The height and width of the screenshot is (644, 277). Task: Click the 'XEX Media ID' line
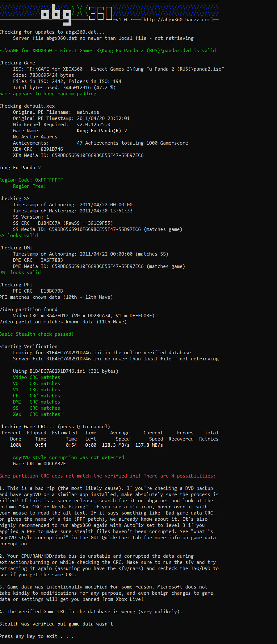[x=78, y=155]
